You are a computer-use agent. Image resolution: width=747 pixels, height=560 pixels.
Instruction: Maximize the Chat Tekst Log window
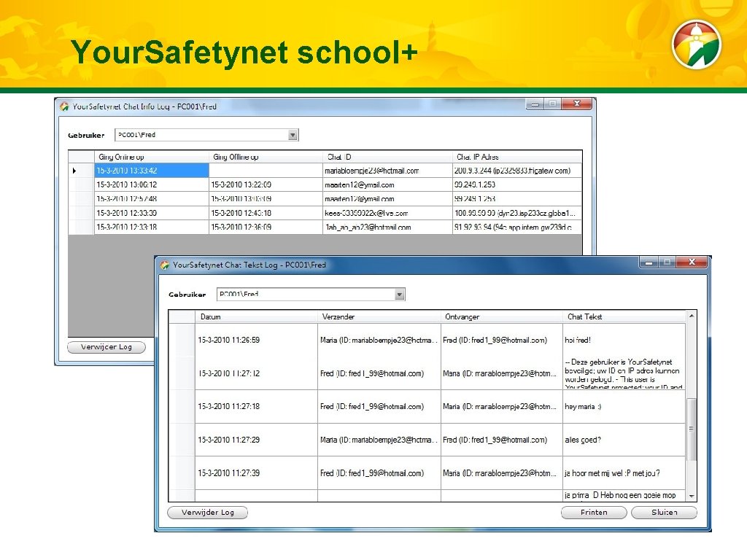(x=667, y=262)
